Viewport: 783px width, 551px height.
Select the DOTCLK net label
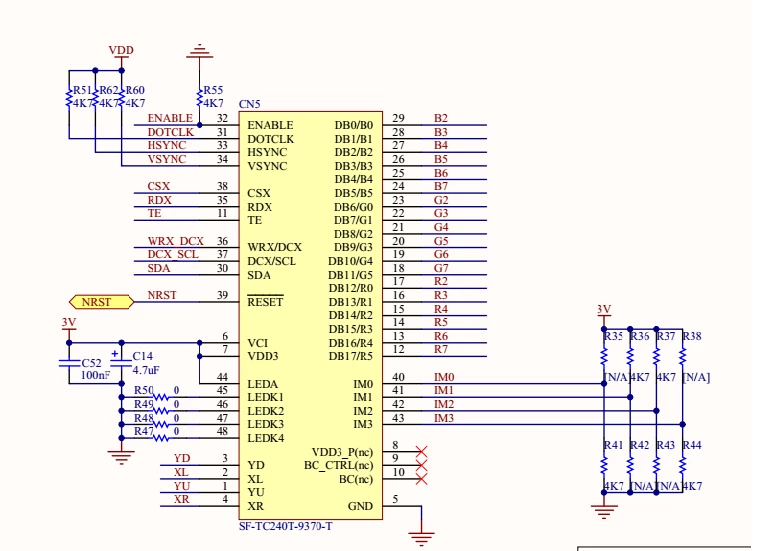(171, 132)
